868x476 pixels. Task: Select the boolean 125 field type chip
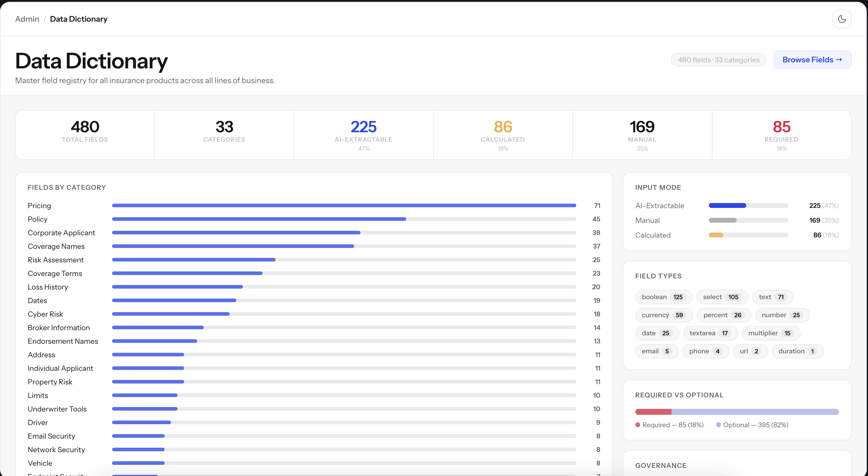coord(663,297)
